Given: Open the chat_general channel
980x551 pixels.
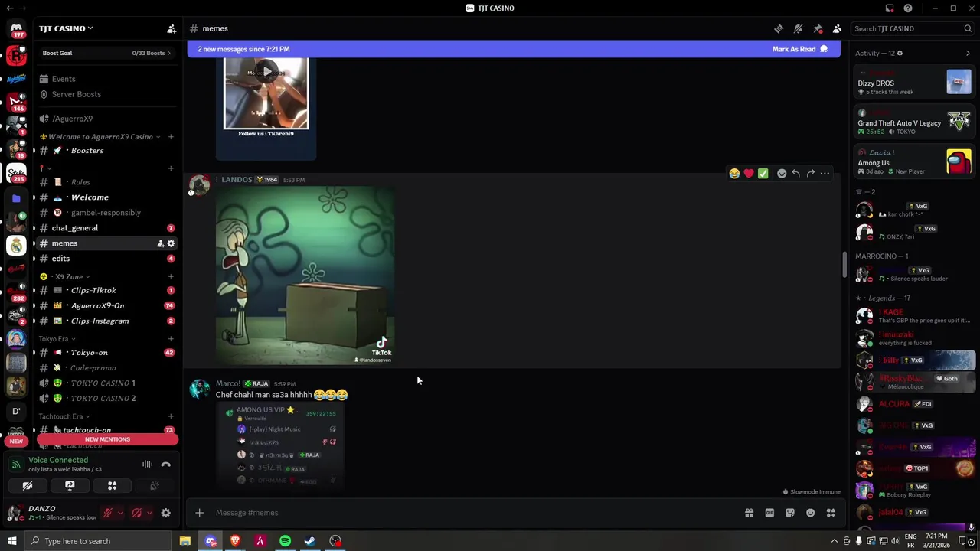Looking at the screenshot, I should pyautogui.click(x=107, y=228).
